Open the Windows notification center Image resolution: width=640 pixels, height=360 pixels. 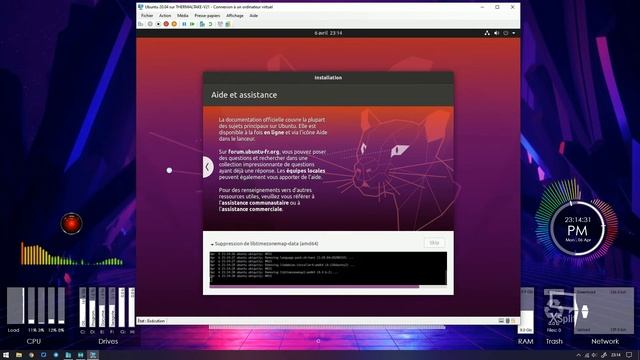629,355
